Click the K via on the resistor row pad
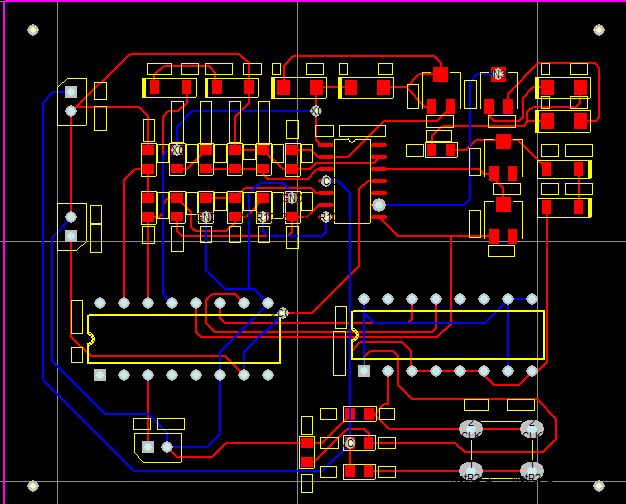 coord(177,150)
